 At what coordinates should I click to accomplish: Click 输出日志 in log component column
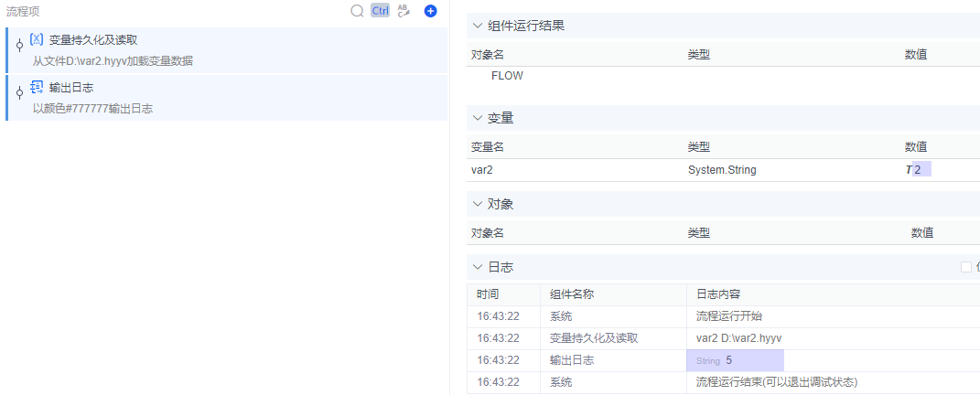click(571, 360)
